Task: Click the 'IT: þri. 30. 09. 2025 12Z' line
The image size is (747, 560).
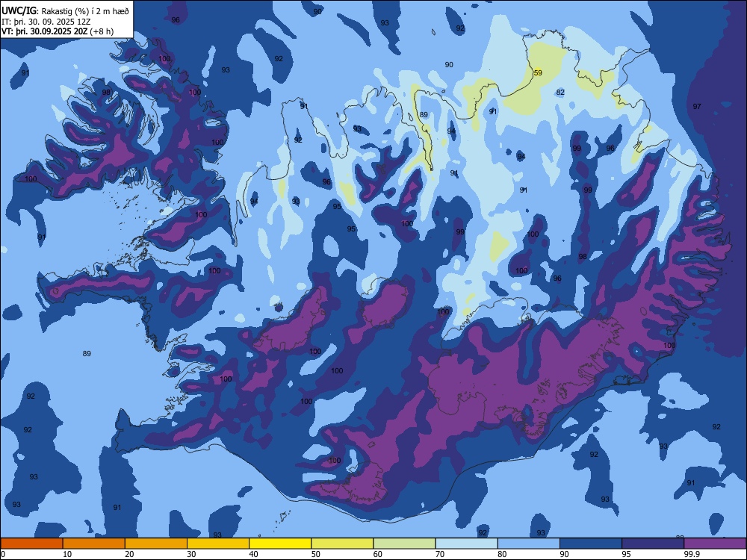Action: click(46, 22)
